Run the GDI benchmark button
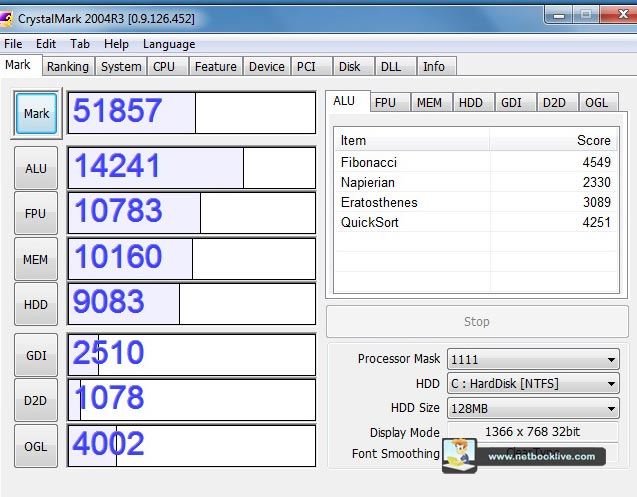This screenshot has width=637, height=497. [36, 355]
